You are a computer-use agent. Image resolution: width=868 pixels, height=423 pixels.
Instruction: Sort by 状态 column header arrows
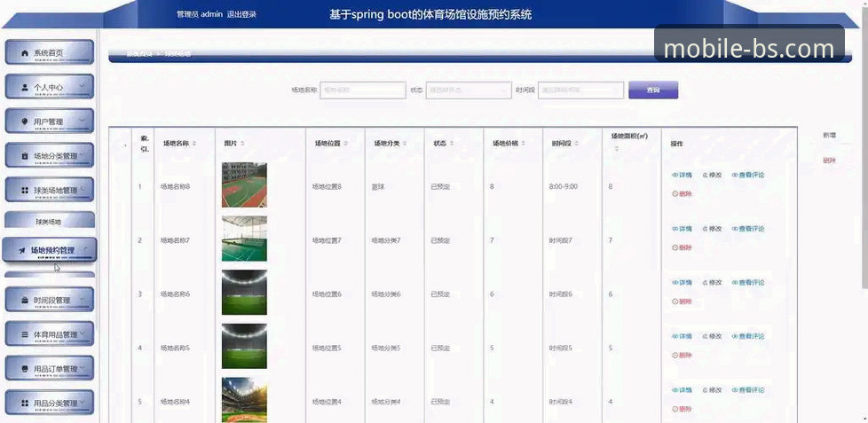(451, 143)
